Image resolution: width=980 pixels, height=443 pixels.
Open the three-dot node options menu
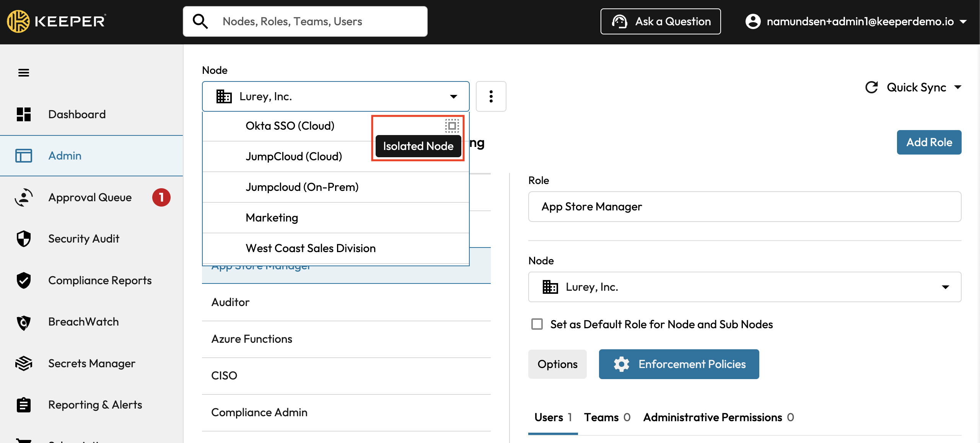point(491,96)
